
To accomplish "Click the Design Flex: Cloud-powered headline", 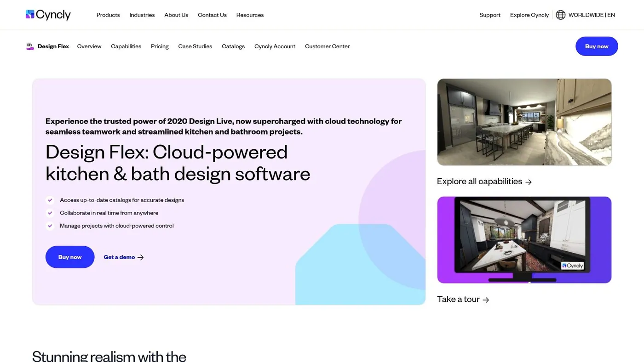I will pyautogui.click(x=178, y=163).
